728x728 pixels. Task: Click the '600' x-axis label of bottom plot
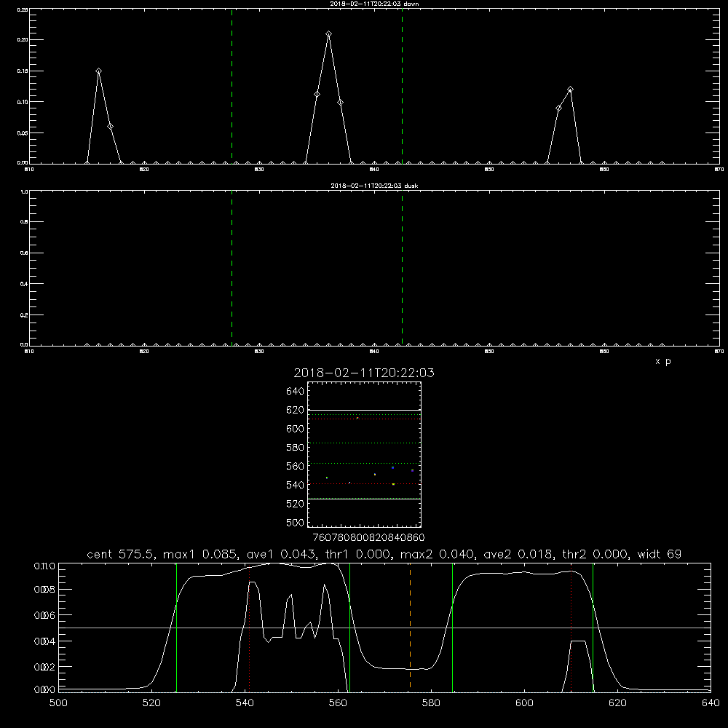[524, 703]
